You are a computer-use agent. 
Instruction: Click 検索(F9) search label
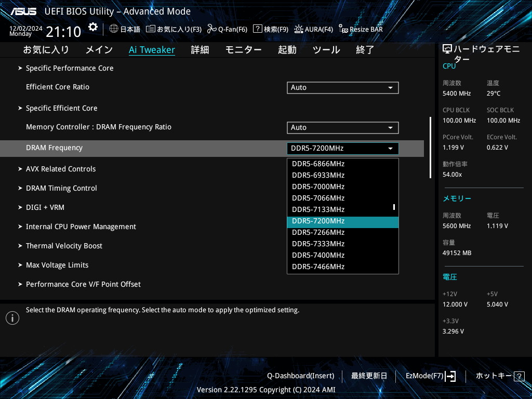pyautogui.click(x=276, y=29)
